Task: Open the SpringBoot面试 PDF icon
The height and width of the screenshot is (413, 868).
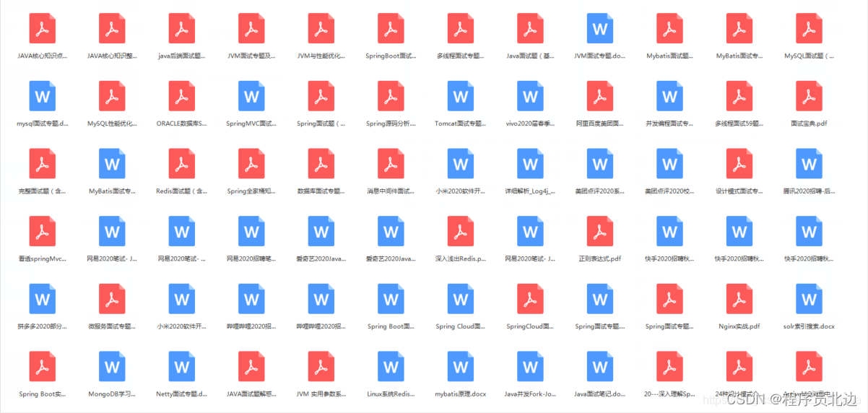Action: point(391,29)
